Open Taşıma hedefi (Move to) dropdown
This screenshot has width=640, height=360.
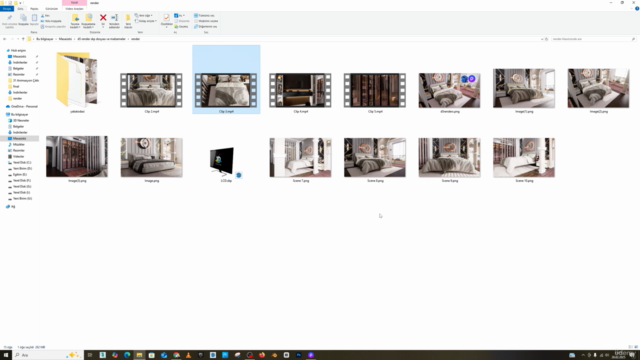coord(75,21)
